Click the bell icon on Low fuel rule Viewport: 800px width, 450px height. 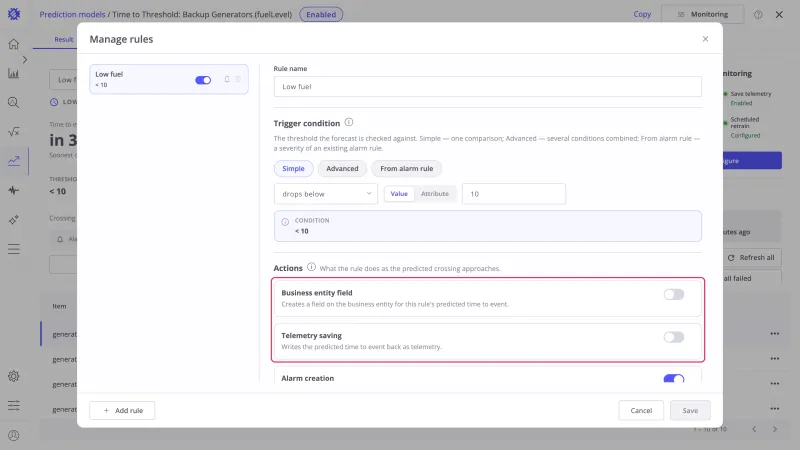pos(227,79)
